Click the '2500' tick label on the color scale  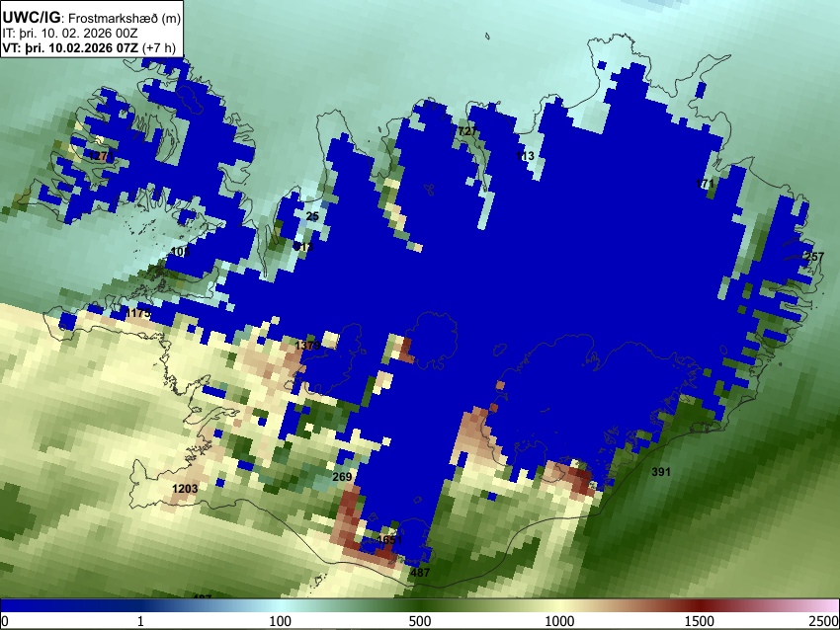coord(825,621)
